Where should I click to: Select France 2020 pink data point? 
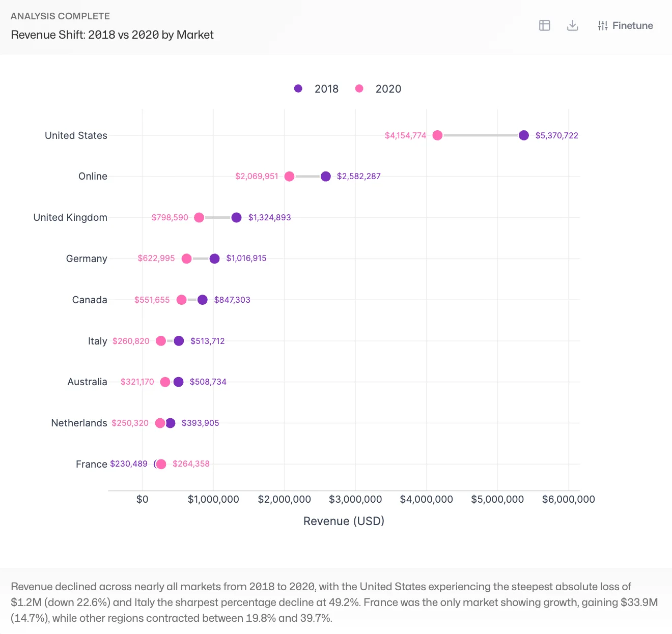[161, 464]
